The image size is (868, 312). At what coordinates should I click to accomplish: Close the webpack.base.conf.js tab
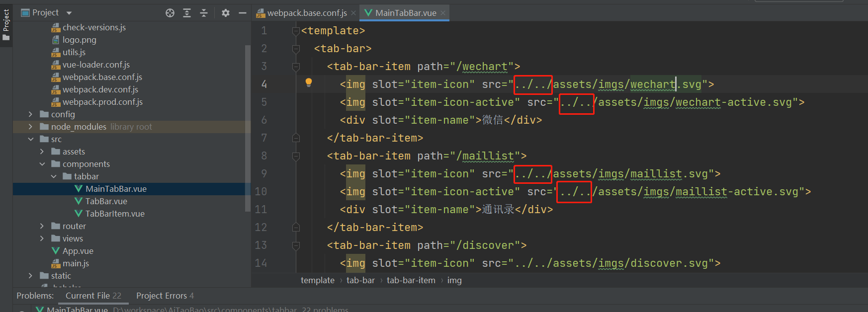(353, 13)
